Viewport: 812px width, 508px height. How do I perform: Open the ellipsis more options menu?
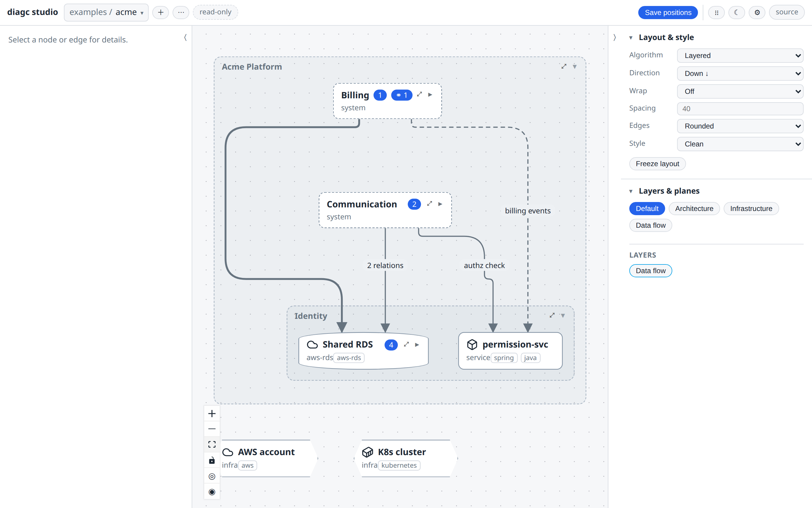point(181,13)
